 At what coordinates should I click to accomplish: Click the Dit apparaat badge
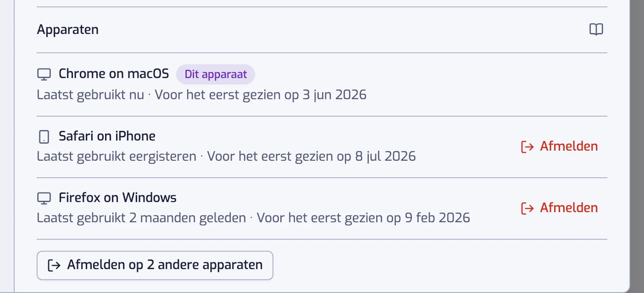216,74
